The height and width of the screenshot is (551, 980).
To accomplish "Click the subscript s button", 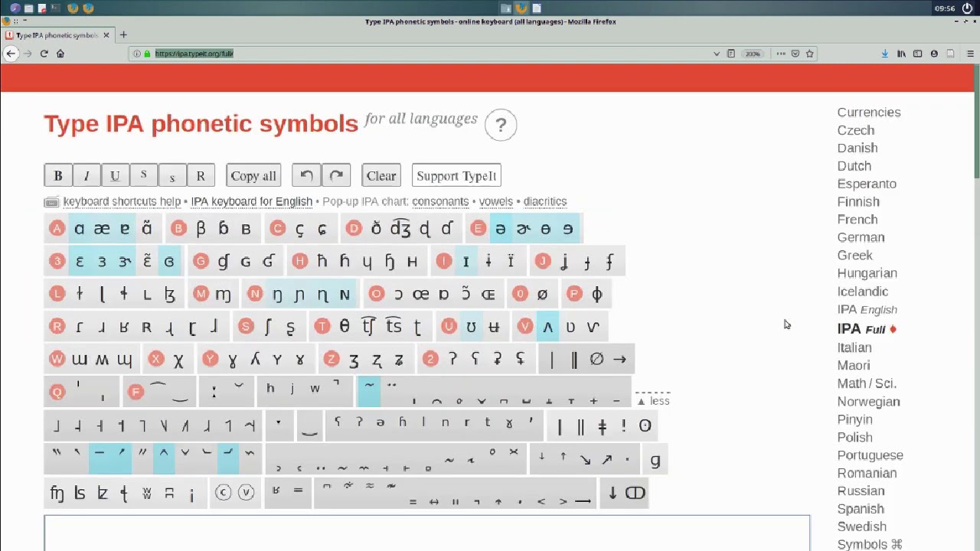I will pos(171,176).
